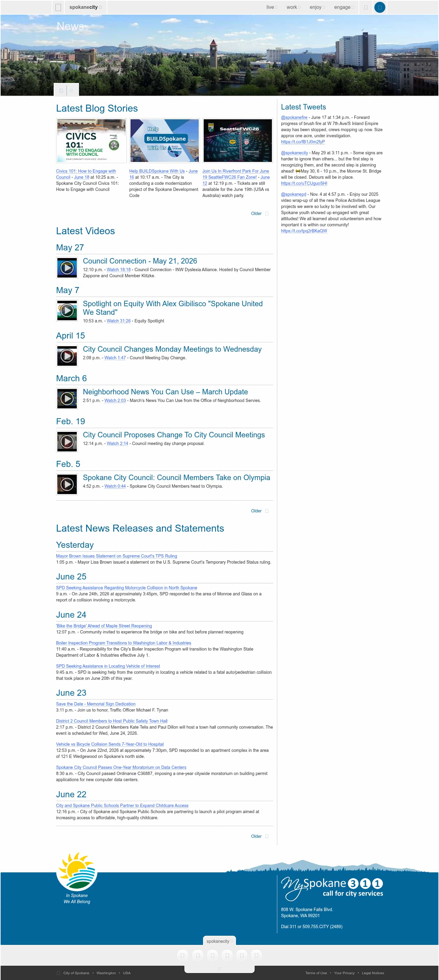Open Help BUILDSpokane With Us blog link
The width and height of the screenshot is (439, 980).
click(x=157, y=171)
